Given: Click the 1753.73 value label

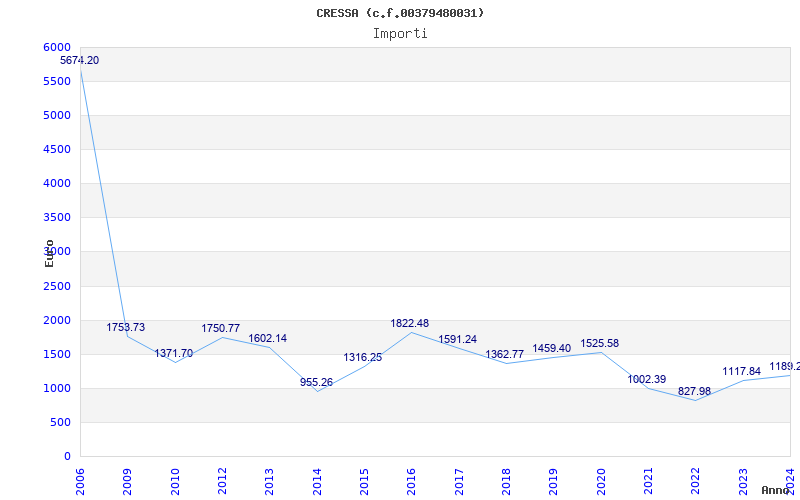Looking at the screenshot, I should point(126,328).
